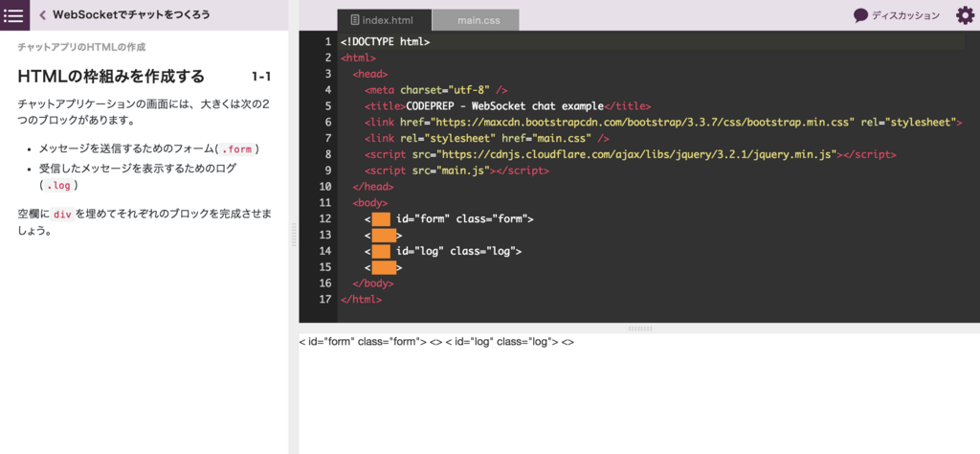Fill the orange blank on line 14
Viewport: 980px width, 454px height.
click(x=381, y=251)
